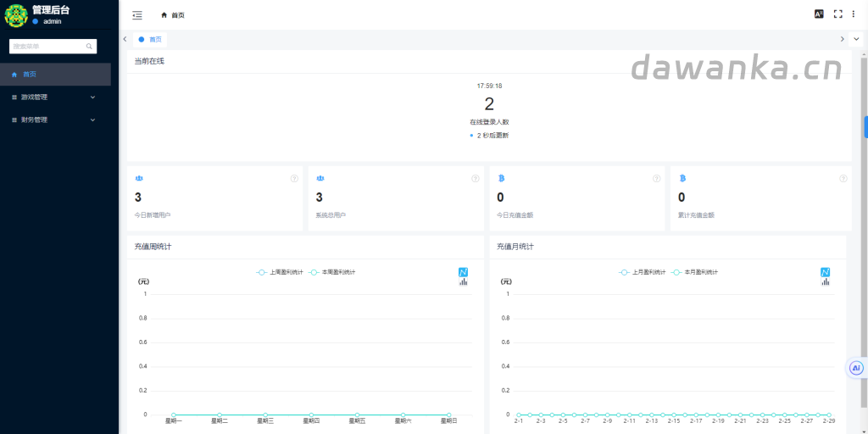Switch 充值月统计 chart to bar view
The width and height of the screenshot is (868, 434).
click(826, 281)
